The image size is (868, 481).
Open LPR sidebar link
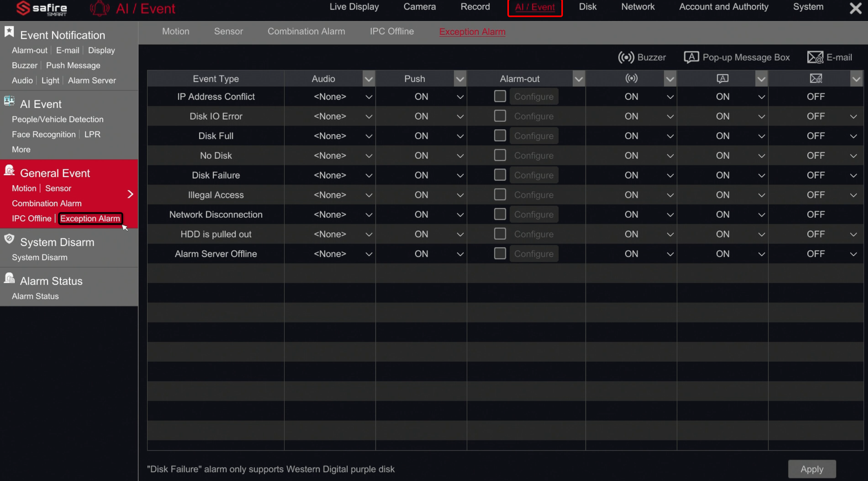tap(92, 135)
